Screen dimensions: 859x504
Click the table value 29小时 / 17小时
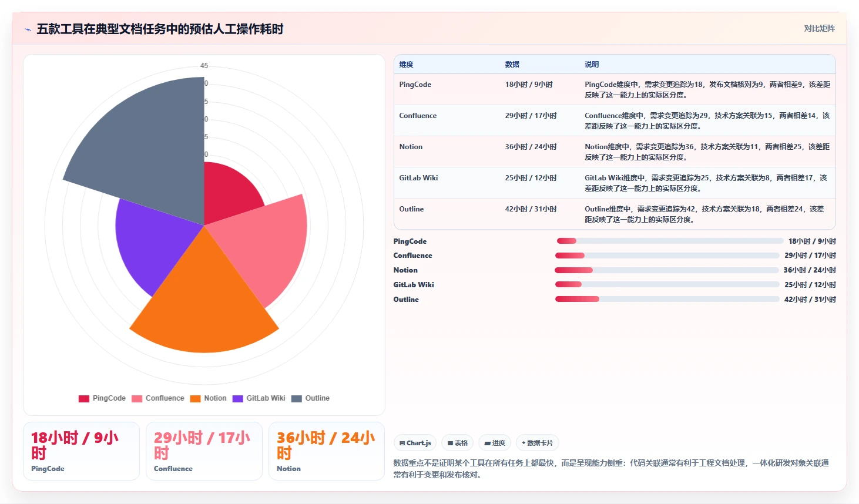coord(531,116)
